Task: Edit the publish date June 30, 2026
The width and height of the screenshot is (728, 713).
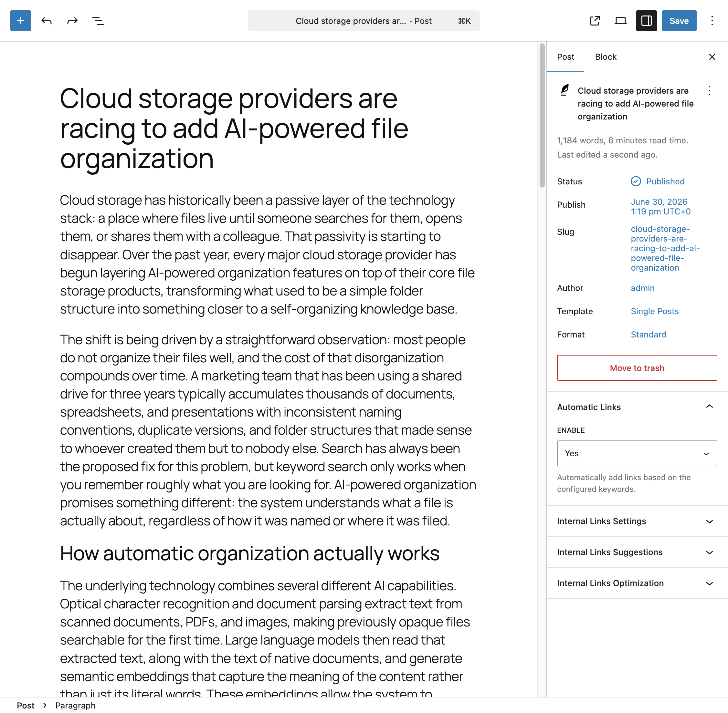Action: pos(660,207)
